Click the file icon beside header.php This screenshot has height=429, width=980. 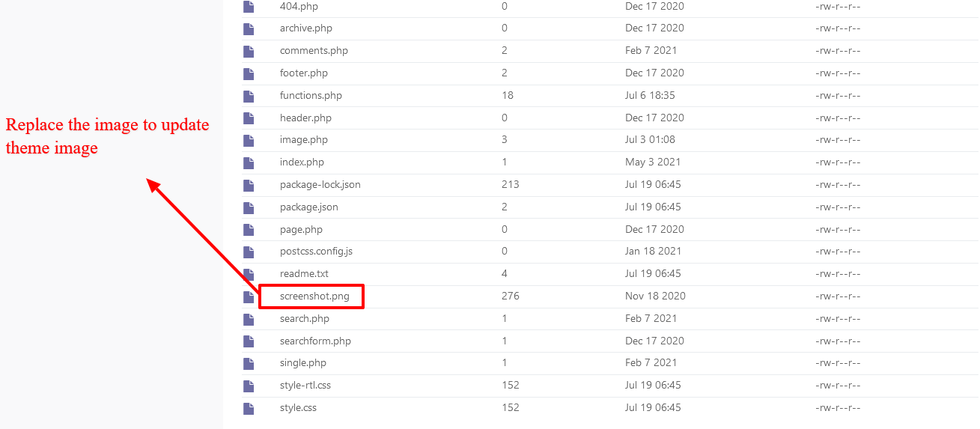(249, 118)
